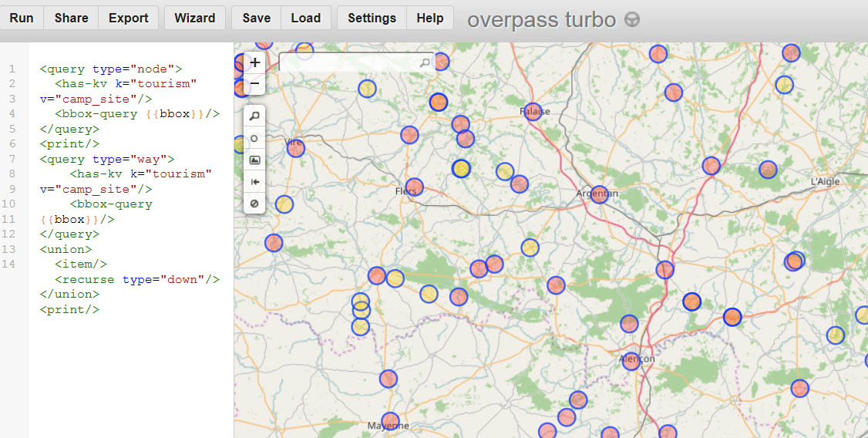Viewport: 868px width, 438px height.
Task: Open the Settings dialog
Action: (372, 18)
